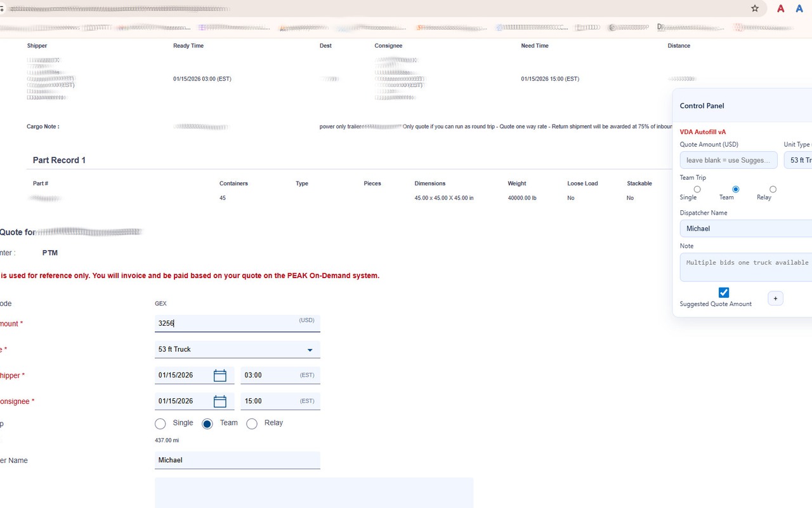Click the plus button in the Control Panel

(x=775, y=298)
